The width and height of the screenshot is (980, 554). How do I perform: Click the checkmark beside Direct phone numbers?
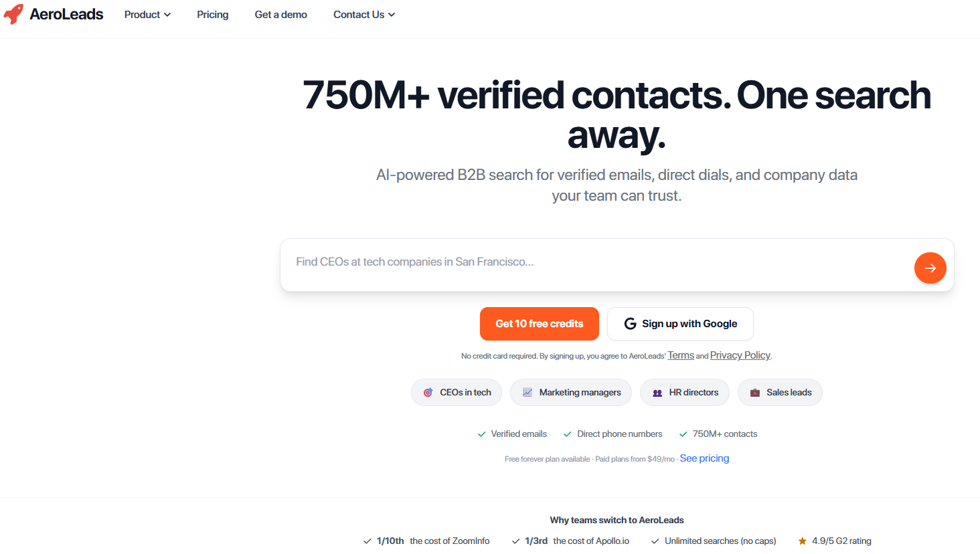point(568,434)
